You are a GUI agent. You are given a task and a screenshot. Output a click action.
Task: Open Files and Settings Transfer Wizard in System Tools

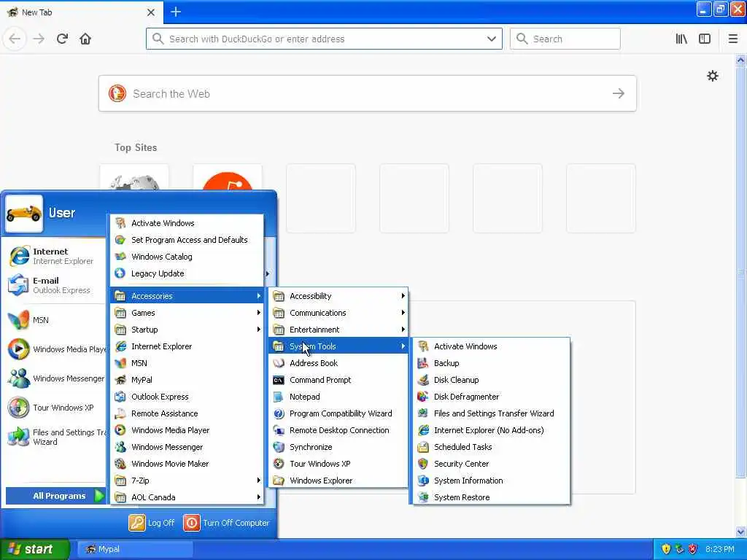491,413
